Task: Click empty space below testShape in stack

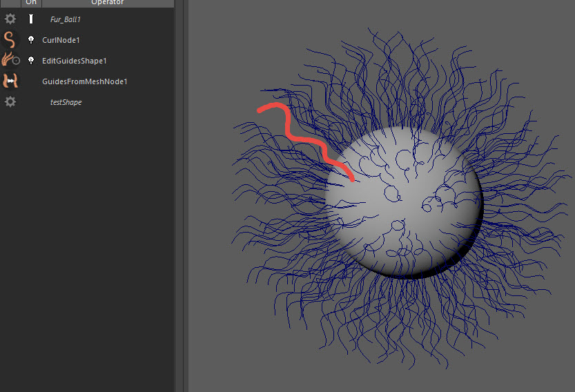Action: point(86,242)
